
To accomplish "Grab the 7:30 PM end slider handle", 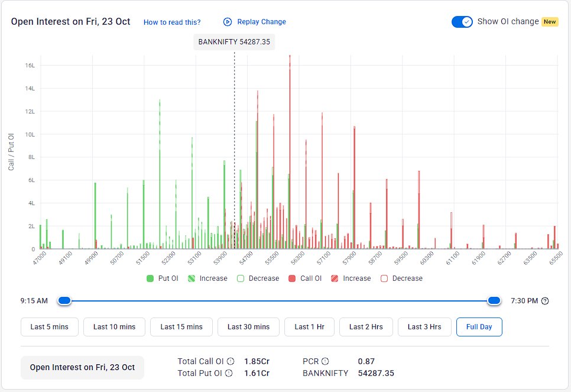I will click(494, 300).
